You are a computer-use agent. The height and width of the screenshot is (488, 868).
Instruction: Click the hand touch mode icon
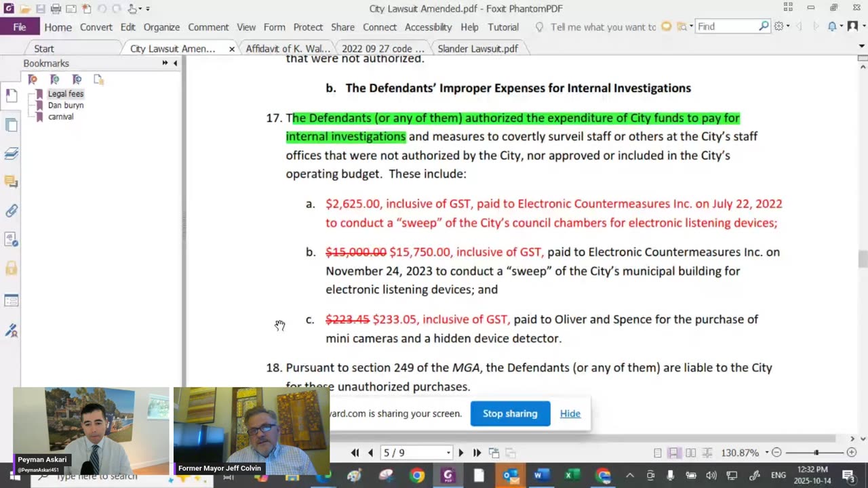tap(132, 9)
